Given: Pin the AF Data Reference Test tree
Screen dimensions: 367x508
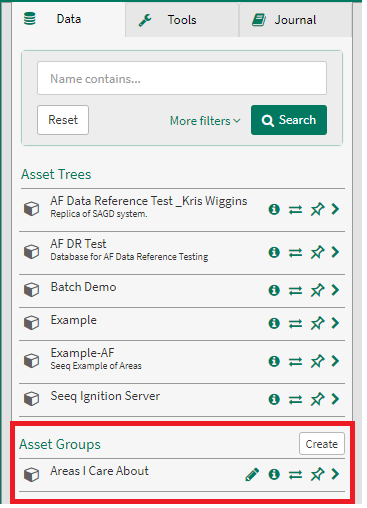Looking at the screenshot, I should tap(317, 209).
